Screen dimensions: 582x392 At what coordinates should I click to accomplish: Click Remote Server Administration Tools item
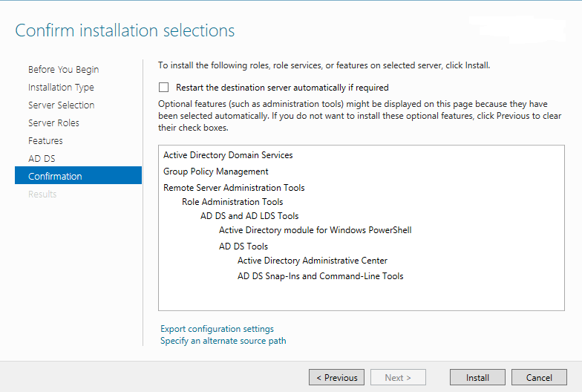click(x=234, y=188)
